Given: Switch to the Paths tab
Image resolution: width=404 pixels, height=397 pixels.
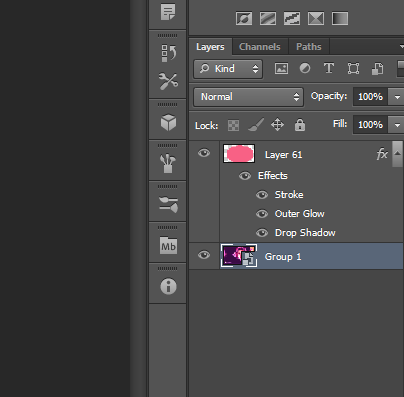Looking at the screenshot, I should pyautogui.click(x=309, y=47).
